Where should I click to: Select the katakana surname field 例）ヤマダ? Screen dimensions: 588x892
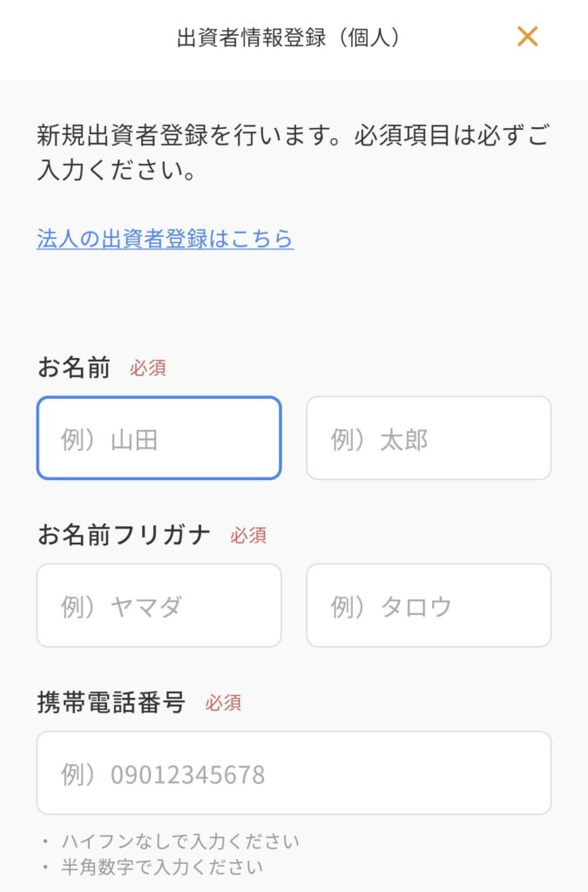pos(159,605)
